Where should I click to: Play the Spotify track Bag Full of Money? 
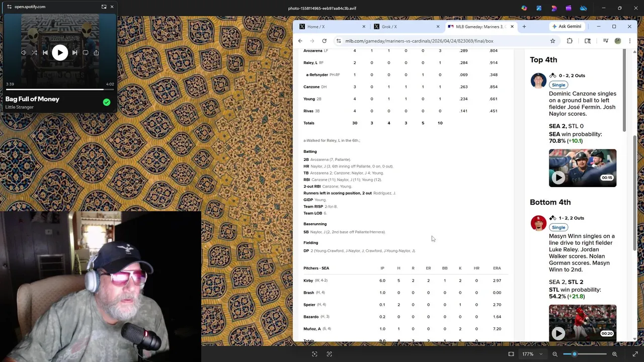pos(60,52)
